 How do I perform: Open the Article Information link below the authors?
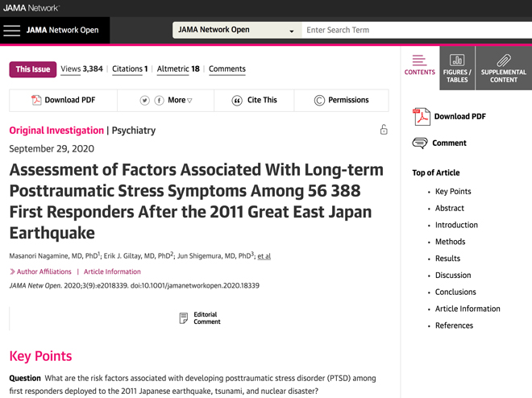pos(112,272)
